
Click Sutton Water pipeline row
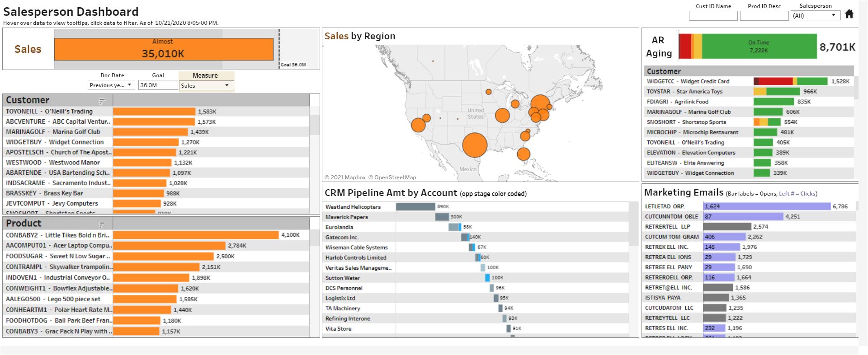click(476, 278)
